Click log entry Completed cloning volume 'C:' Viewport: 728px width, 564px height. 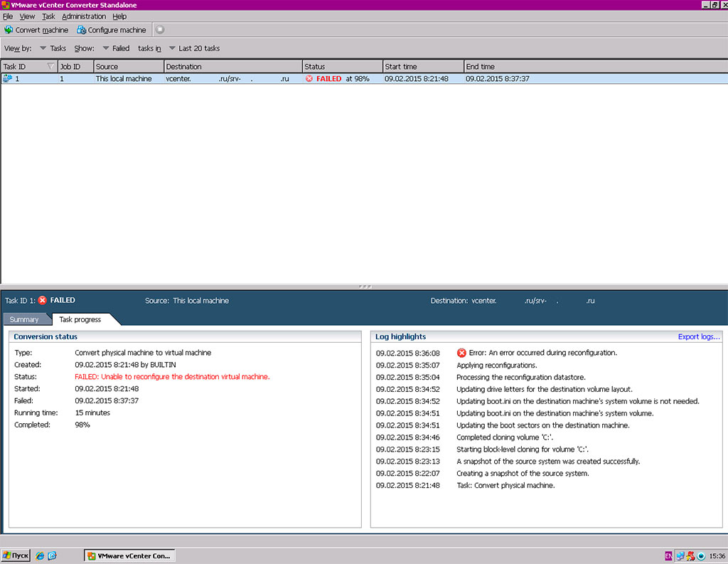pos(505,437)
